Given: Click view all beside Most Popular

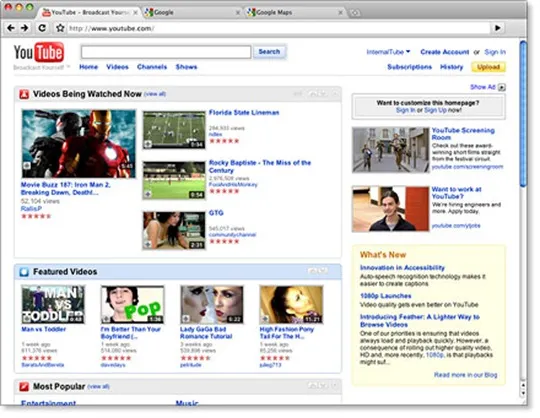Looking at the screenshot, I should [x=98, y=387].
